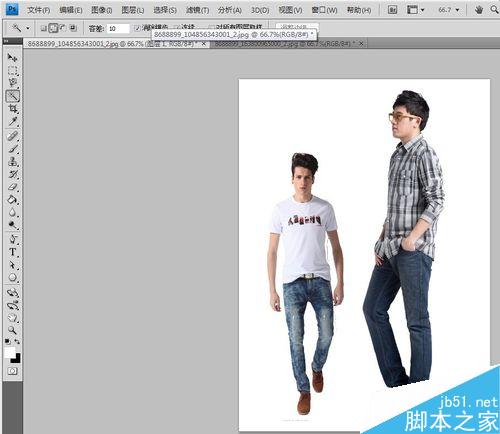The width and height of the screenshot is (500, 434).
Task: Toggle the anti-alias checkbox
Action: tap(137, 28)
